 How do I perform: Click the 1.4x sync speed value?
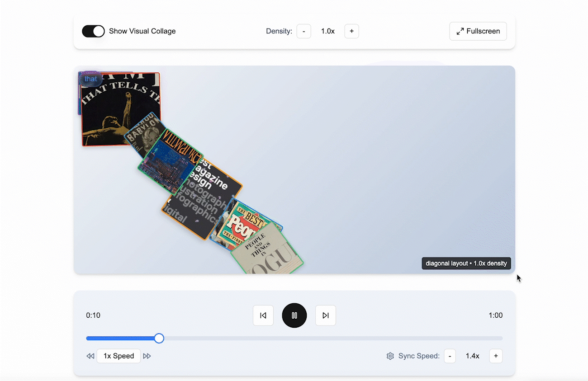point(473,356)
